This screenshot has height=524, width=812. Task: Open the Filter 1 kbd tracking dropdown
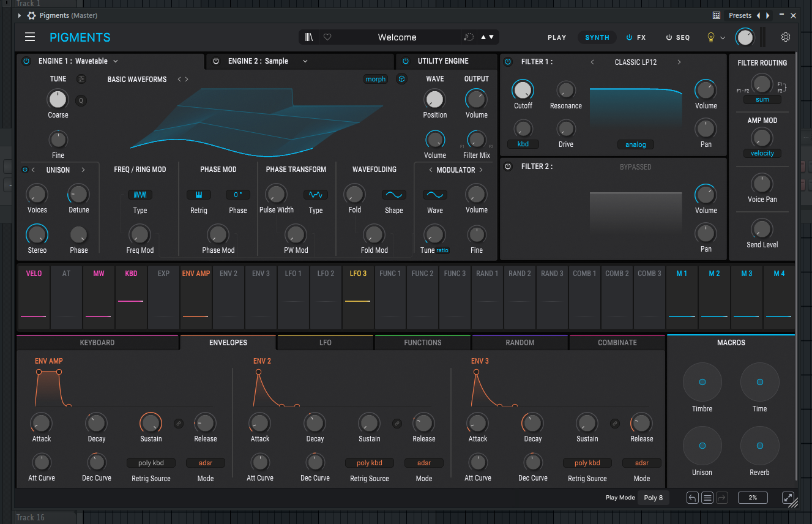[523, 144]
